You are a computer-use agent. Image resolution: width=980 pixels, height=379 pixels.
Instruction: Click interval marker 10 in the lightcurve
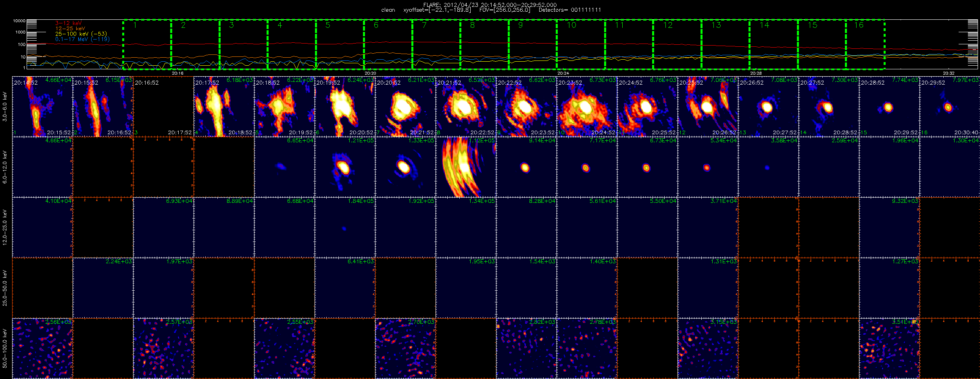pyautogui.click(x=571, y=25)
